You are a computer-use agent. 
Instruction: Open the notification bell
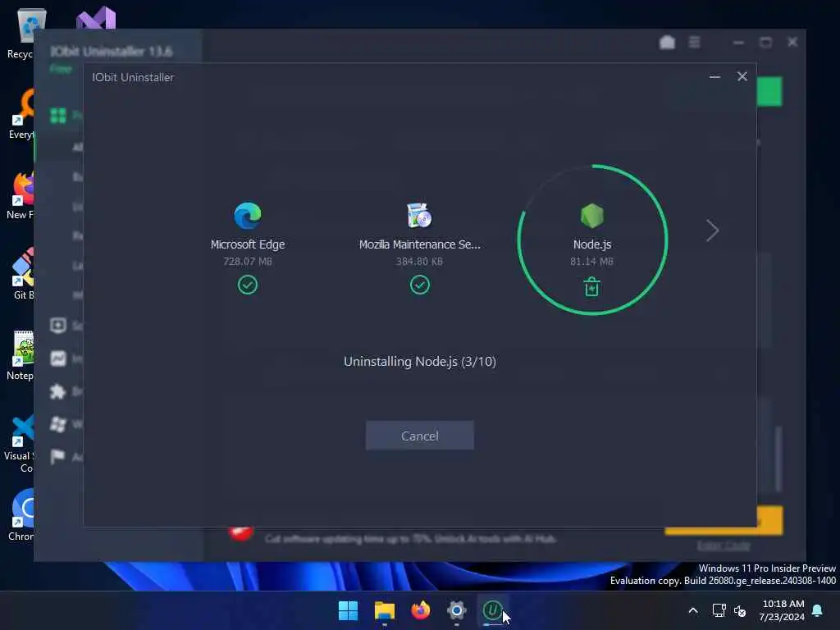[x=817, y=610]
